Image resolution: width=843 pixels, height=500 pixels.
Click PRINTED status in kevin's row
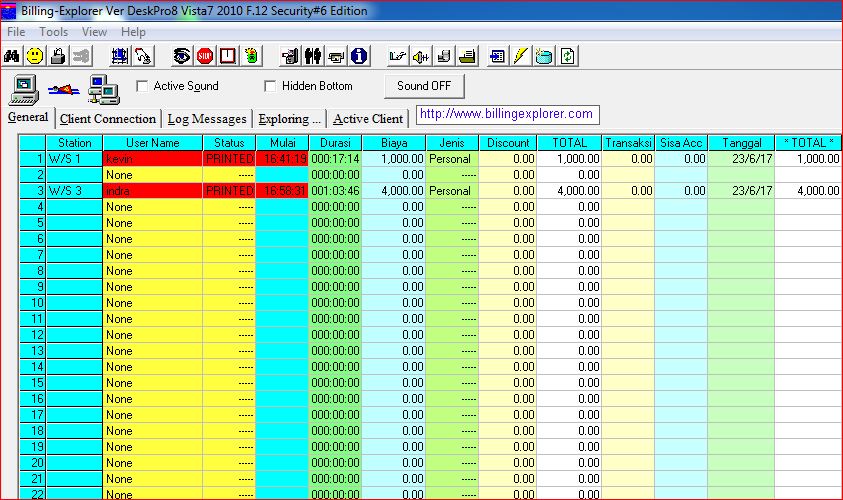point(229,159)
